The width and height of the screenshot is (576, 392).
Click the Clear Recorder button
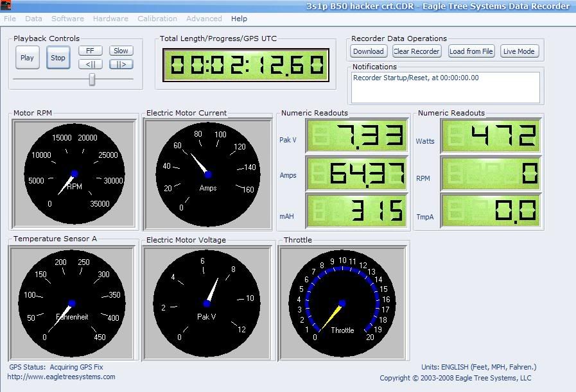pyautogui.click(x=417, y=51)
